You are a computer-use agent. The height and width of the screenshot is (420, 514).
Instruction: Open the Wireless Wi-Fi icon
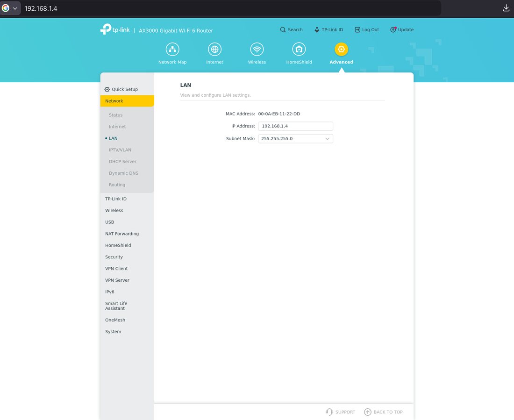tap(257, 50)
